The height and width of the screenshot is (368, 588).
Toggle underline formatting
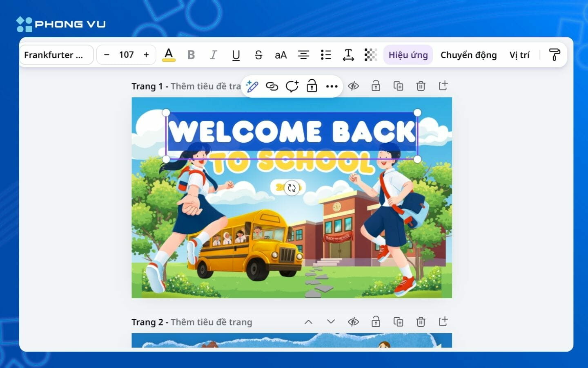click(236, 55)
